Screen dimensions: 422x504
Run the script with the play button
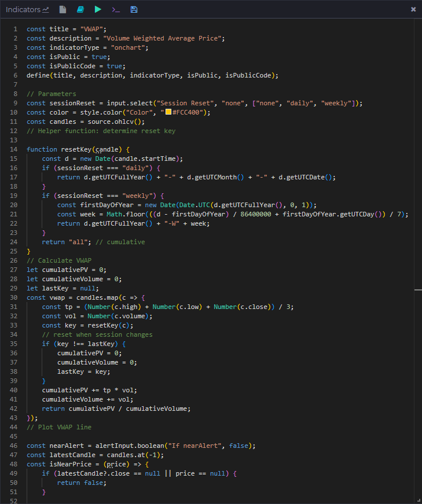point(98,9)
